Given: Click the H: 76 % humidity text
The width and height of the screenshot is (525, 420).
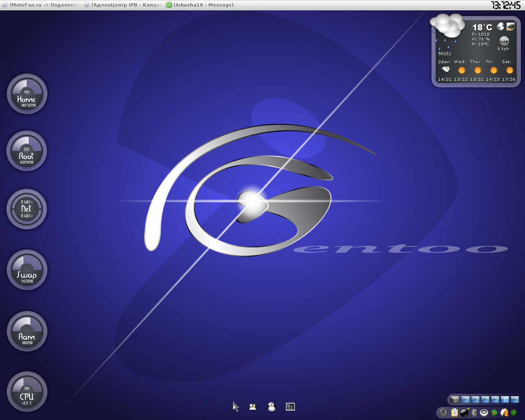Looking at the screenshot, I should 481,39.
